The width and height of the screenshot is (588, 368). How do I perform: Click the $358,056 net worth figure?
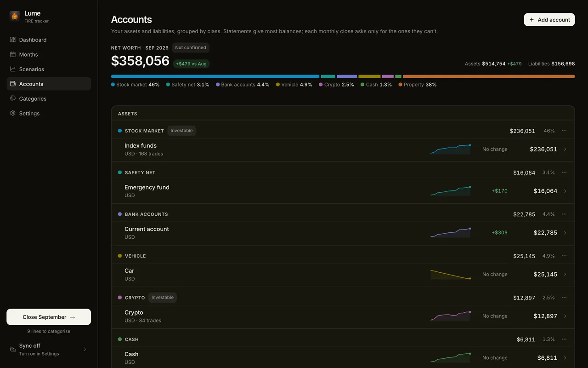click(x=140, y=61)
